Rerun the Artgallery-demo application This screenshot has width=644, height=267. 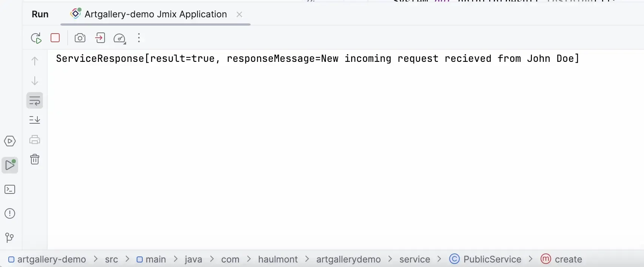(36, 38)
